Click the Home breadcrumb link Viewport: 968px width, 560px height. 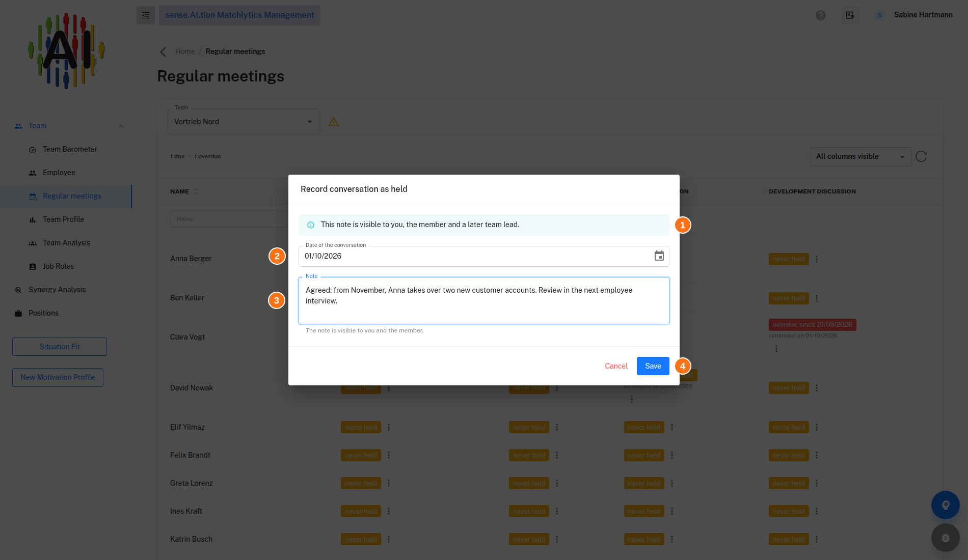click(185, 51)
